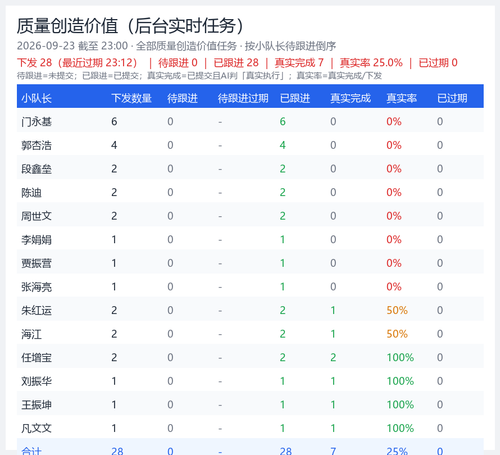The width and height of the screenshot is (500, 455).
Task: Click the summary 下发 28 text
Action: point(34,63)
